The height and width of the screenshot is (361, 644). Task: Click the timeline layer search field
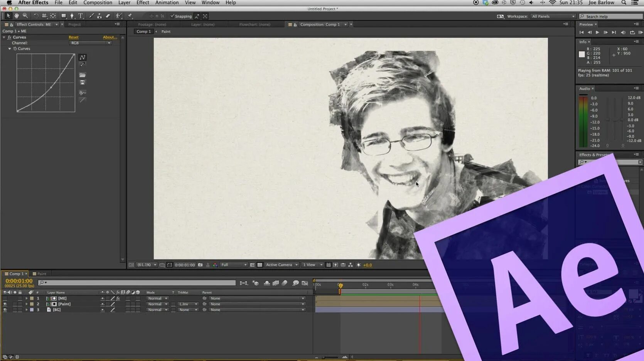(x=137, y=283)
